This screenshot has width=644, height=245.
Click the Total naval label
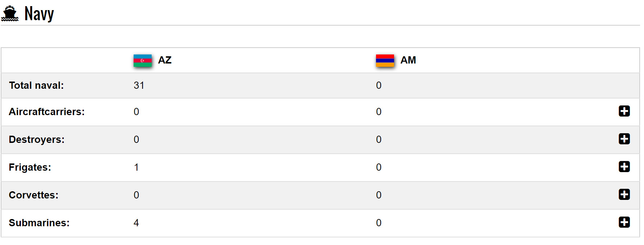point(36,86)
